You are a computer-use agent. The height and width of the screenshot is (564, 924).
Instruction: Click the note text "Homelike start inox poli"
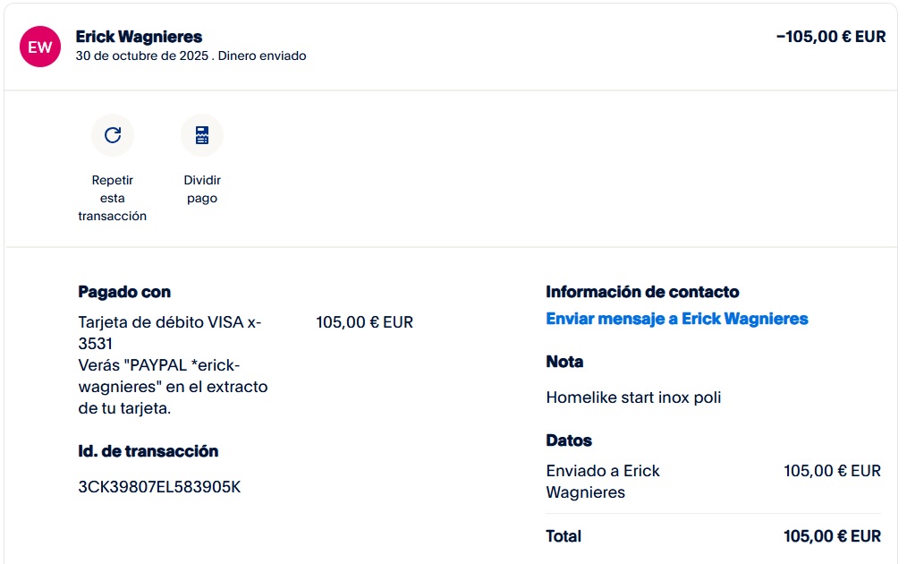(x=633, y=397)
